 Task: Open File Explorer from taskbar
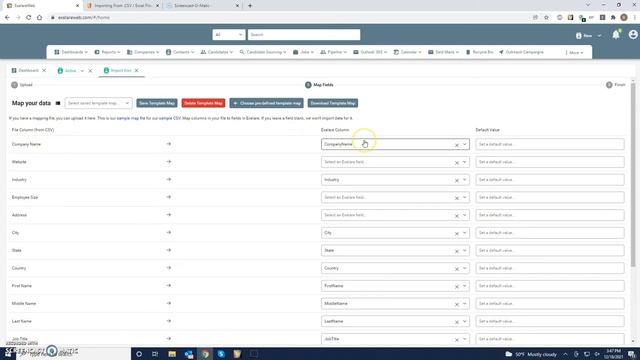click(172, 354)
